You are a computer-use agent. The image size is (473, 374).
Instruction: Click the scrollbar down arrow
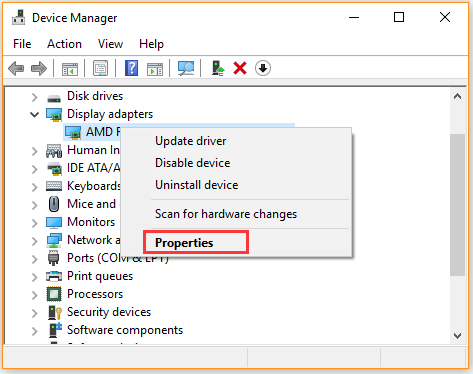point(457,335)
